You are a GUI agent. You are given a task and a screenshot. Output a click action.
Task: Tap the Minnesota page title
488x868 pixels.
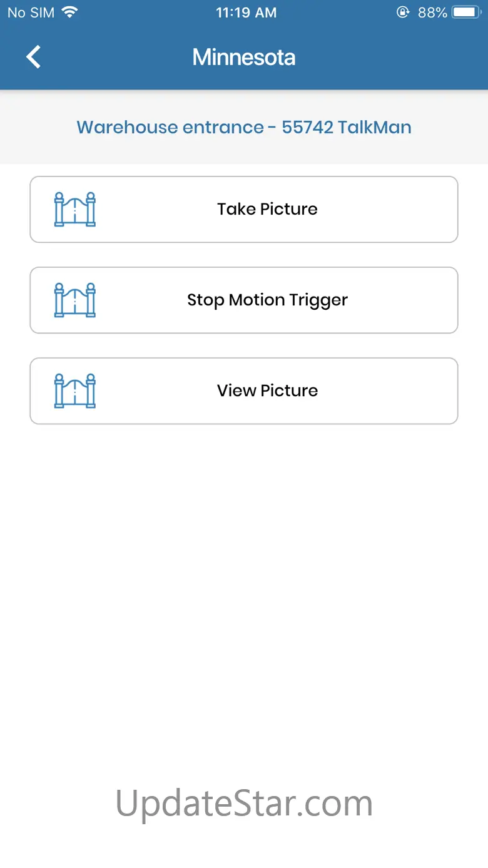244,57
